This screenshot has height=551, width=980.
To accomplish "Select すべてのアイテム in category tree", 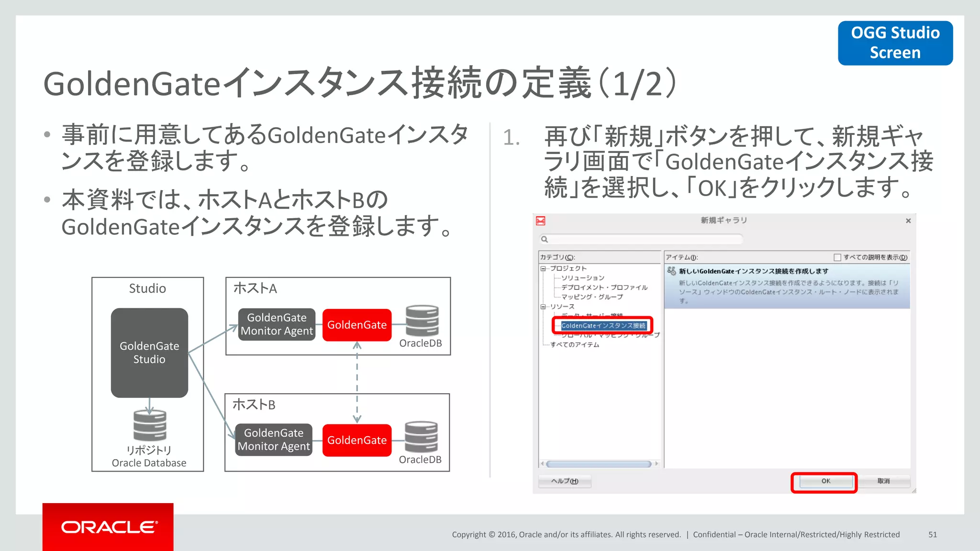I will tap(574, 345).
